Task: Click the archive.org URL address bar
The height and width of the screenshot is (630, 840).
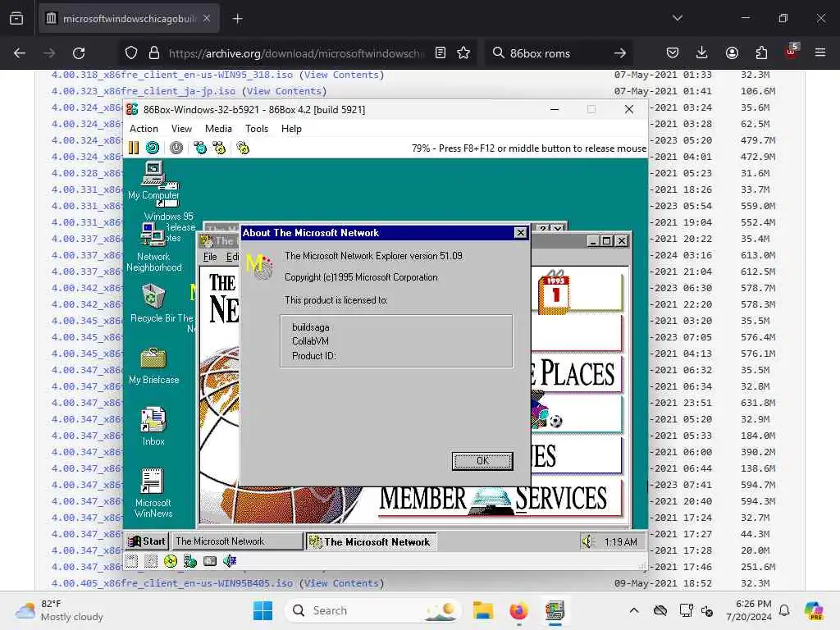Action: [296, 53]
